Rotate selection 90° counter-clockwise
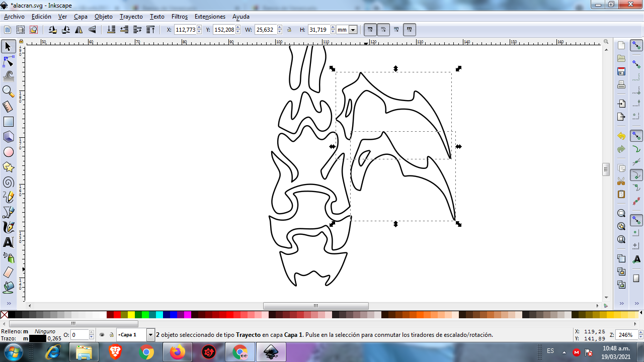Image resolution: width=644 pixels, height=362 pixels. pos(53,30)
